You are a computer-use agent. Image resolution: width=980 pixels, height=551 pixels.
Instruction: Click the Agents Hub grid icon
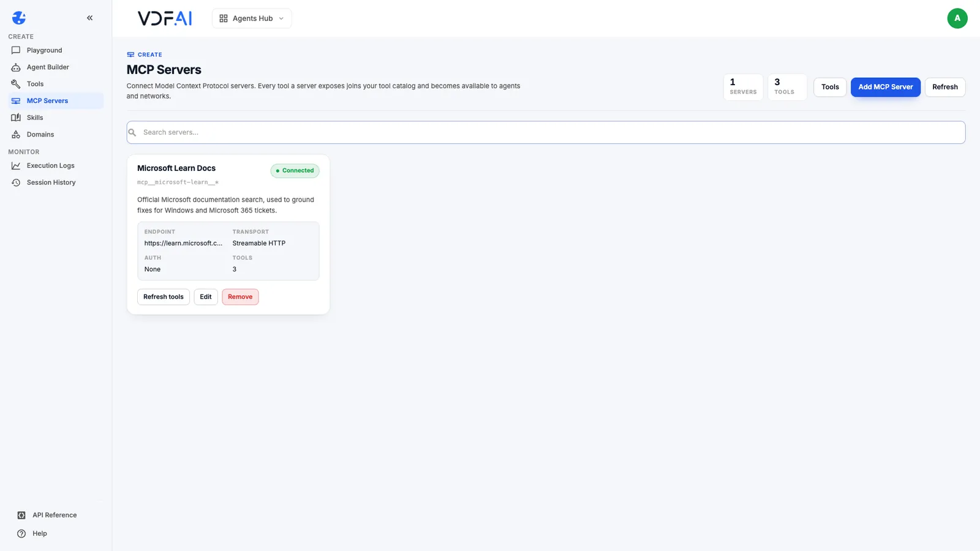point(224,18)
